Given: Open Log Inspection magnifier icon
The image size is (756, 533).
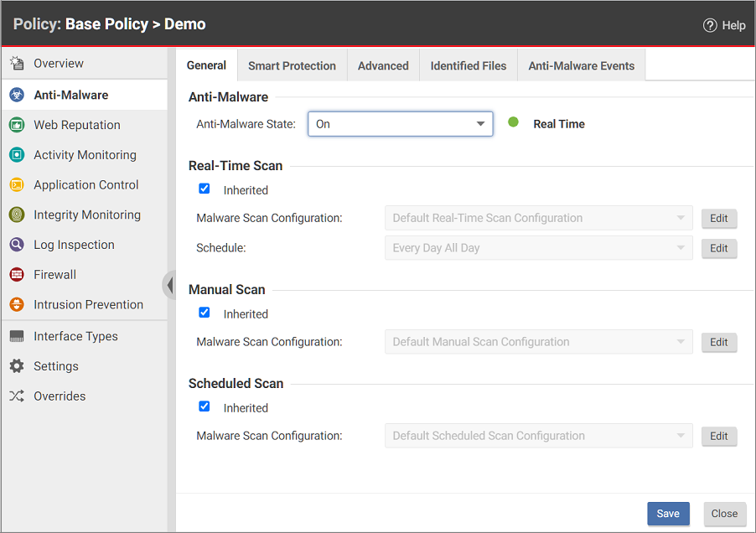Looking at the screenshot, I should point(17,245).
